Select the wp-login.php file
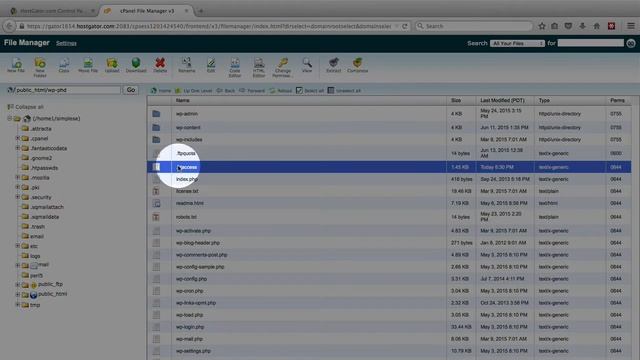640x360 pixels. tap(389, 327)
